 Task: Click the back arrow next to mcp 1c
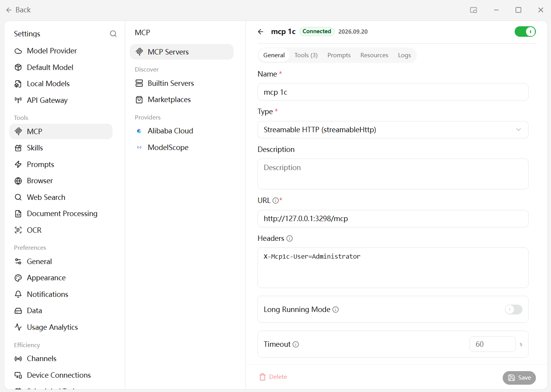[x=261, y=32]
